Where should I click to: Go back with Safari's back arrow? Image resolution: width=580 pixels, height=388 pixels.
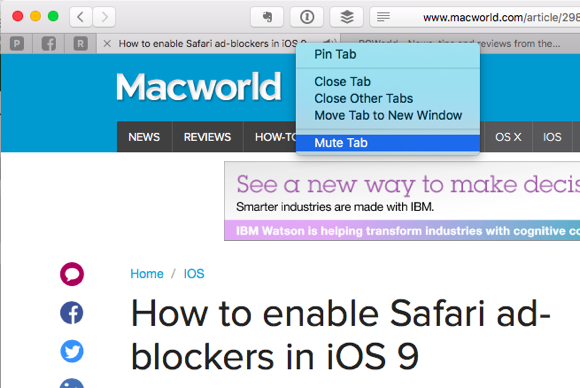click(x=81, y=17)
